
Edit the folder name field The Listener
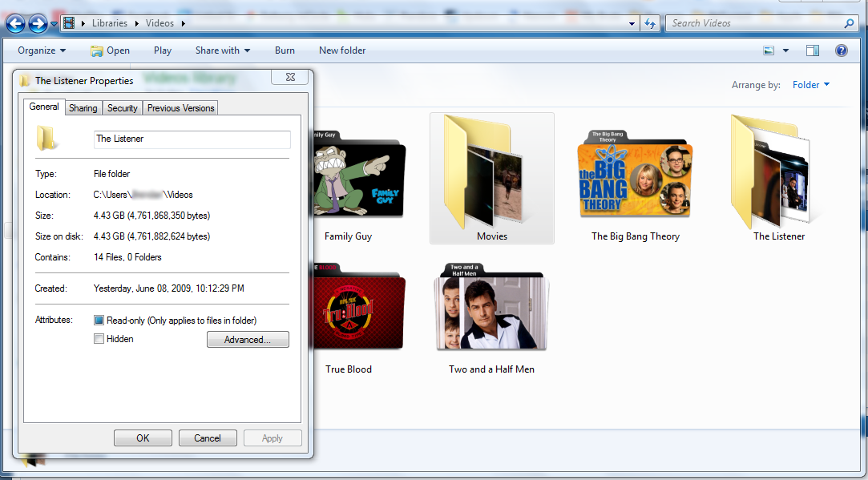click(x=192, y=139)
